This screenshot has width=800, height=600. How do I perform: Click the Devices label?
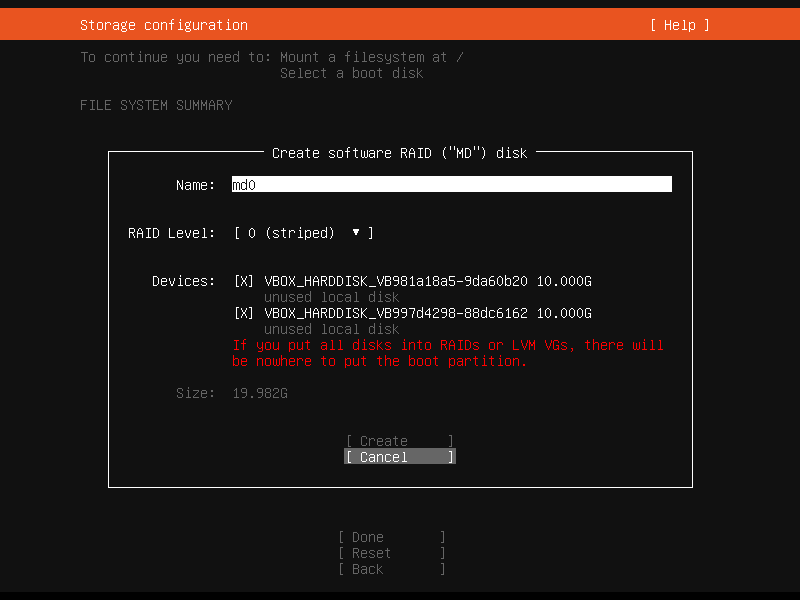click(x=183, y=281)
